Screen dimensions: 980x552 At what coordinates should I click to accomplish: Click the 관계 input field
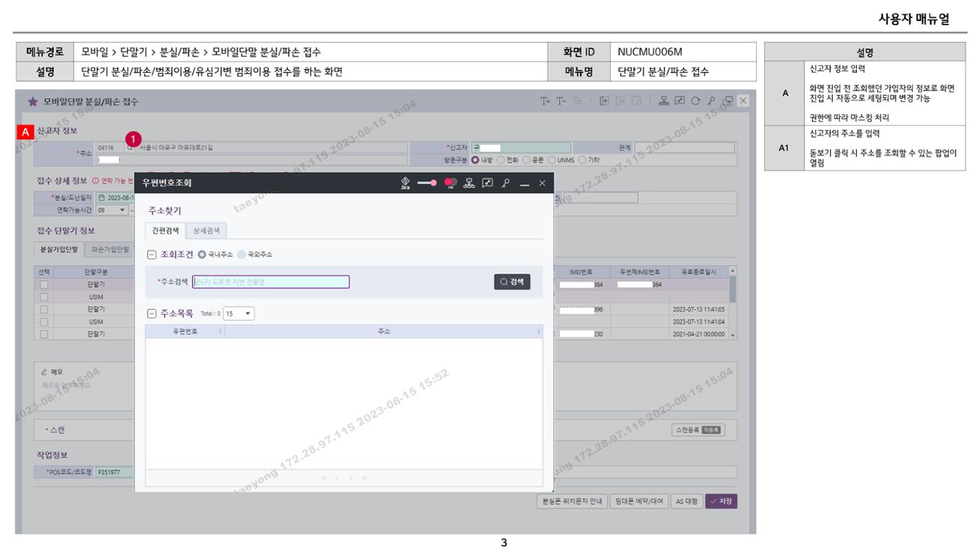pyautogui.click(x=685, y=147)
